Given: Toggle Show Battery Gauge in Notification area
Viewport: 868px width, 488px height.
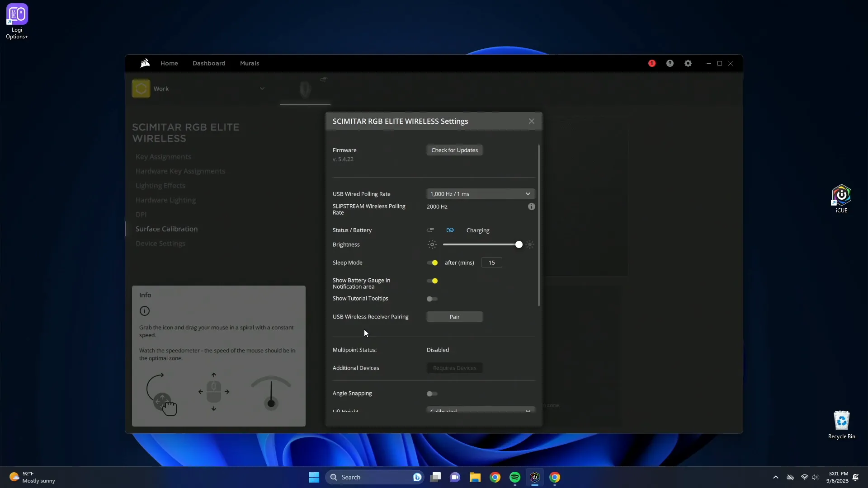Looking at the screenshot, I should tap(432, 281).
